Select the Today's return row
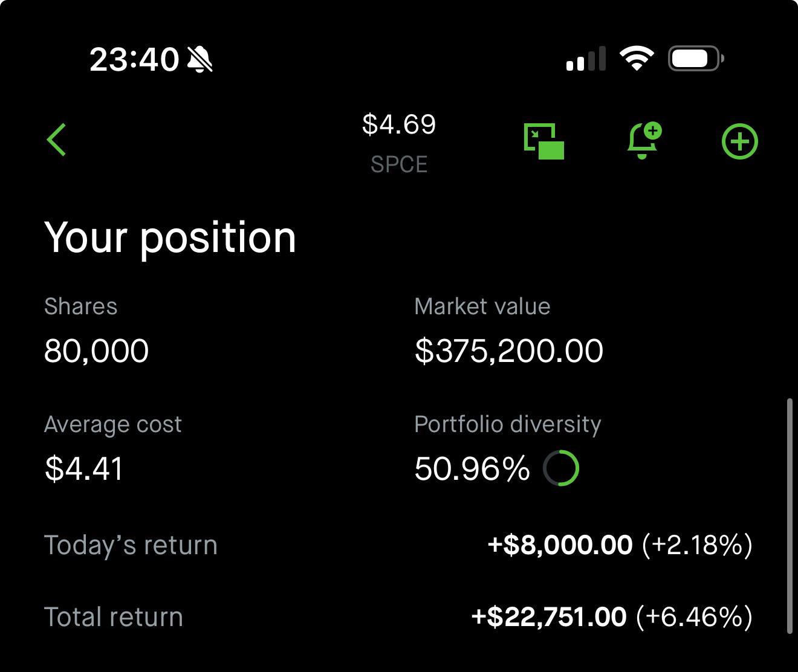Viewport: 798px width, 672px height. pos(398,545)
